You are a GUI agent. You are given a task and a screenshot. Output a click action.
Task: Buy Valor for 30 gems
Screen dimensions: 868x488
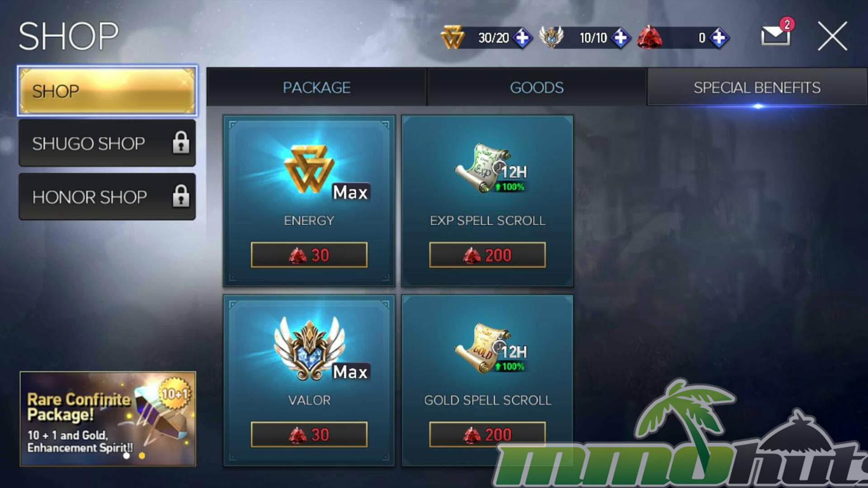click(309, 435)
